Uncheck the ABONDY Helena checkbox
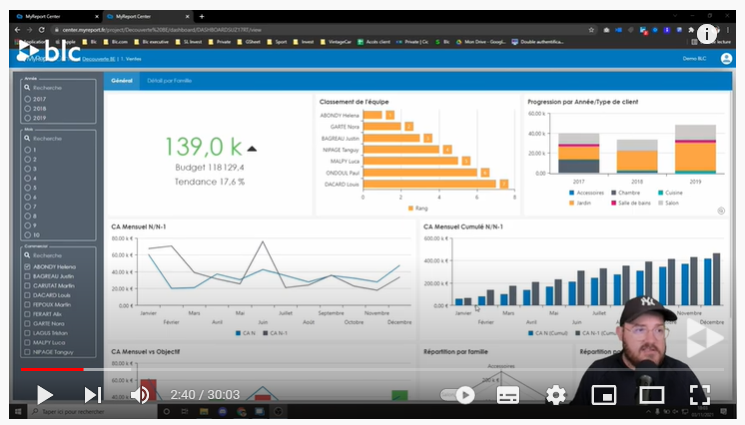Viewport: 745px width, 425px height. pos(26,267)
